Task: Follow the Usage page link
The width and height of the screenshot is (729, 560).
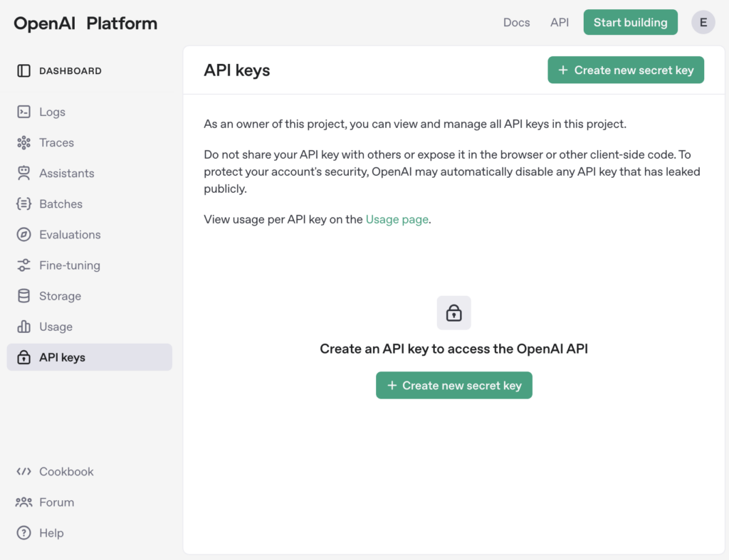Action: click(397, 219)
